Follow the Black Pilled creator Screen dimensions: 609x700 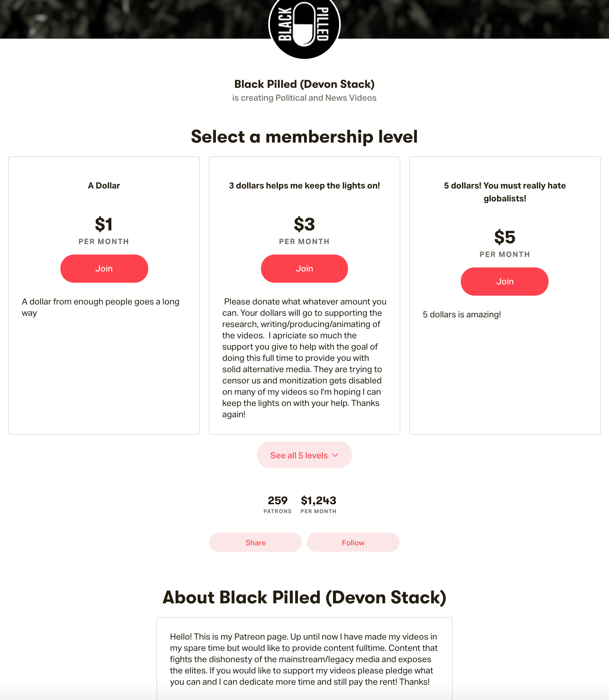pos(353,543)
